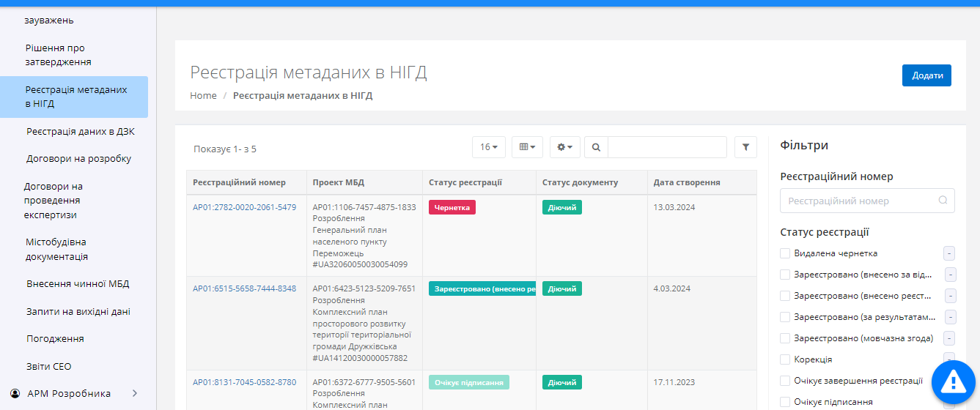Check the Видалена чернетка filter

[x=786, y=253]
